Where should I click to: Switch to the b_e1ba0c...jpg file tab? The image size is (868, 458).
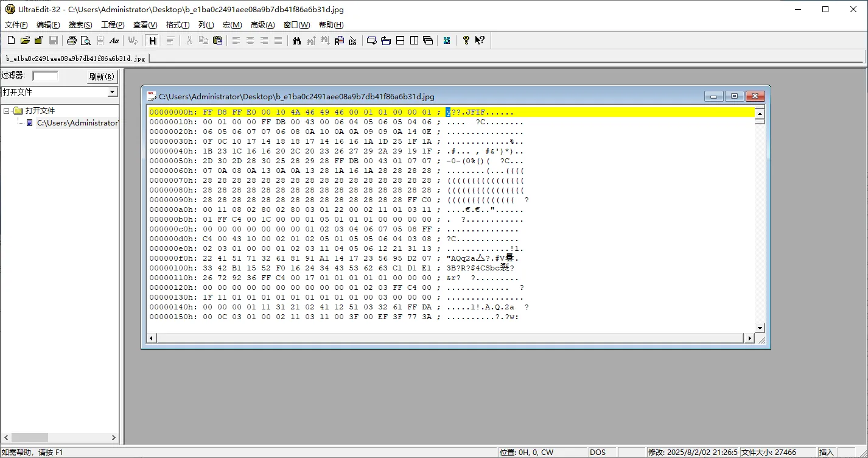[x=75, y=58]
